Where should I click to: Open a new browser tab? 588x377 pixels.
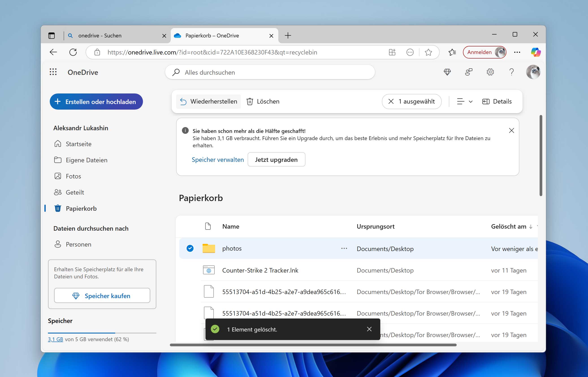coord(288,35)
